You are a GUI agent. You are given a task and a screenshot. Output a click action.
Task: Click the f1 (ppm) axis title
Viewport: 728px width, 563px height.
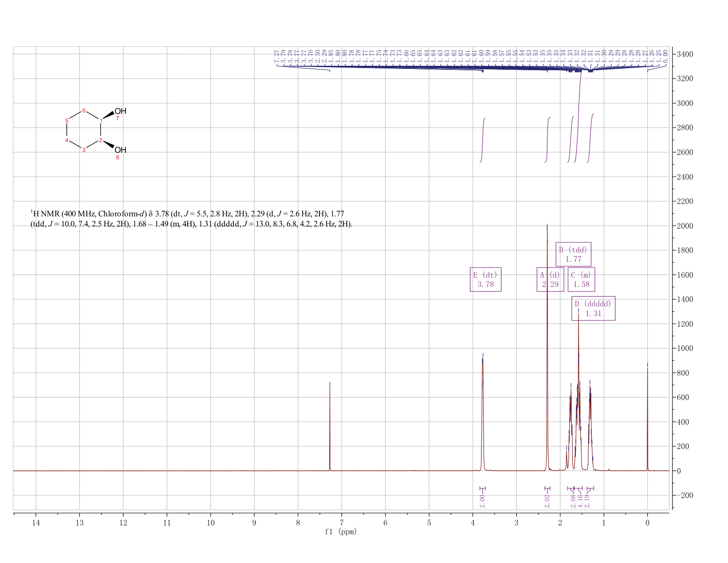click(341, 532)
